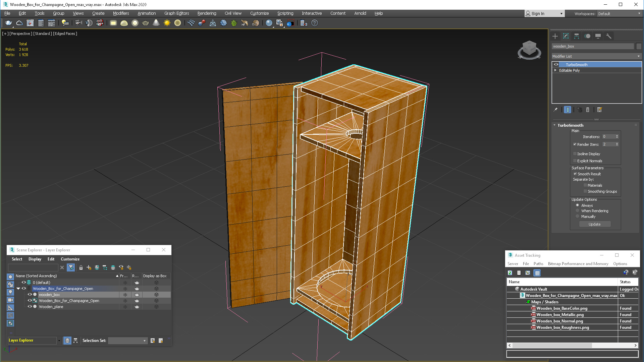This screenshot has height=362, width=644.
Task: Click Configure Modifier Sets icon
Action: 600,110
